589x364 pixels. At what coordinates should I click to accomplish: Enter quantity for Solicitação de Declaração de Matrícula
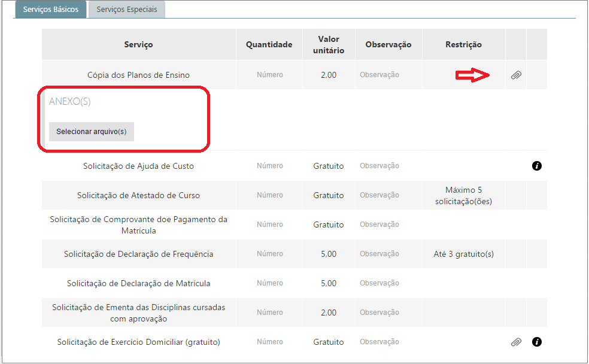coord(269,283)
